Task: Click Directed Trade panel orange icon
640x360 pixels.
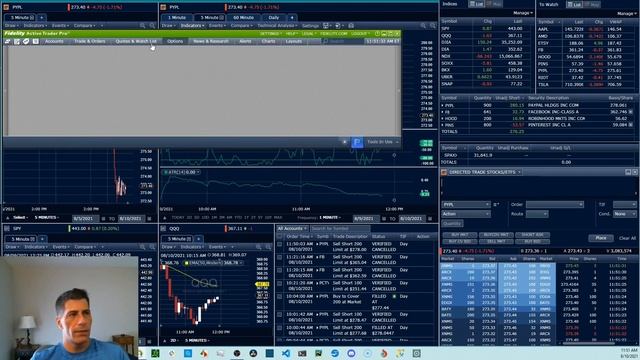Action: pyautogui.click(x=444, y=172)
